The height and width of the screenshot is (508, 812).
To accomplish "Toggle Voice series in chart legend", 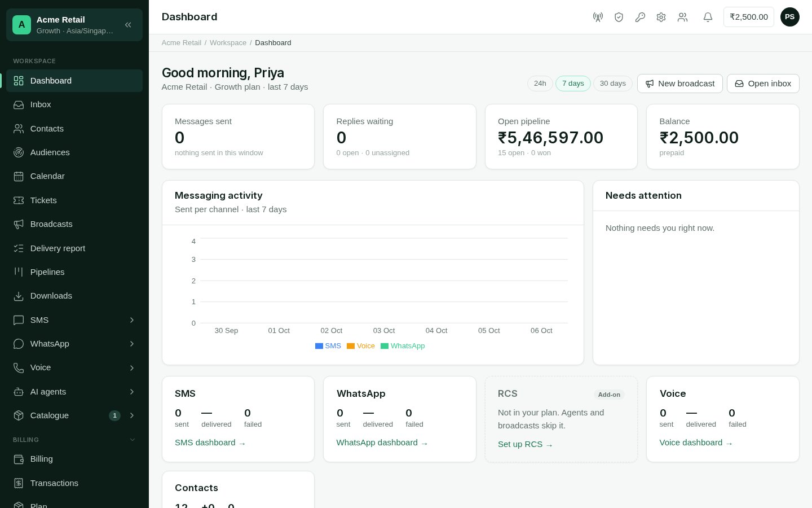I will pos(361,346).
